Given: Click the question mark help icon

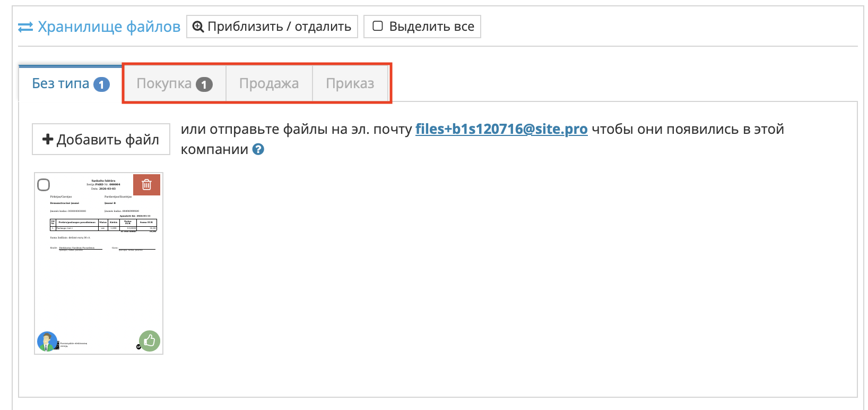Looking at the screenshot, I should pyautogui.click(x=258, y=149).
